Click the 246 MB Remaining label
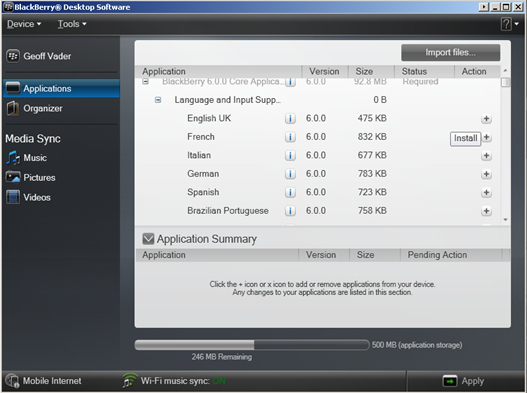The height and width of the screenshot is (393, 527). 221,357
